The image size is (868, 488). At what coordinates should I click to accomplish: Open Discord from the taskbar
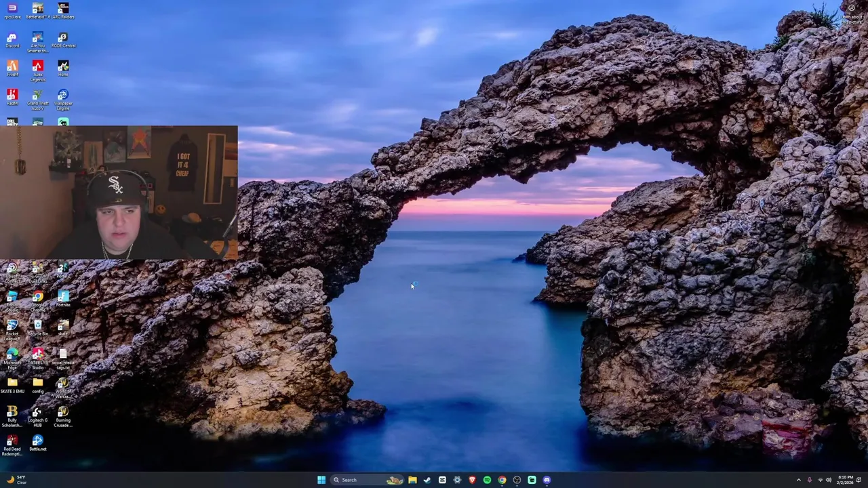click(x=547, y=480)
